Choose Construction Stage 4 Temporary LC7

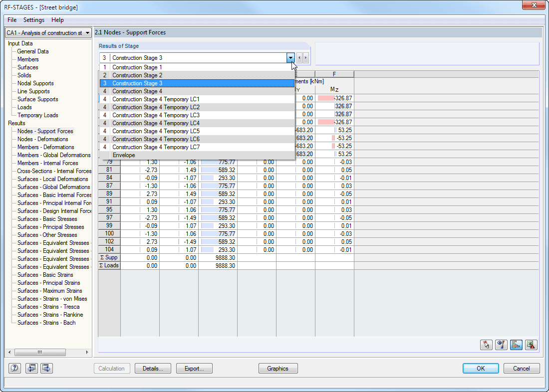[197, 147]
